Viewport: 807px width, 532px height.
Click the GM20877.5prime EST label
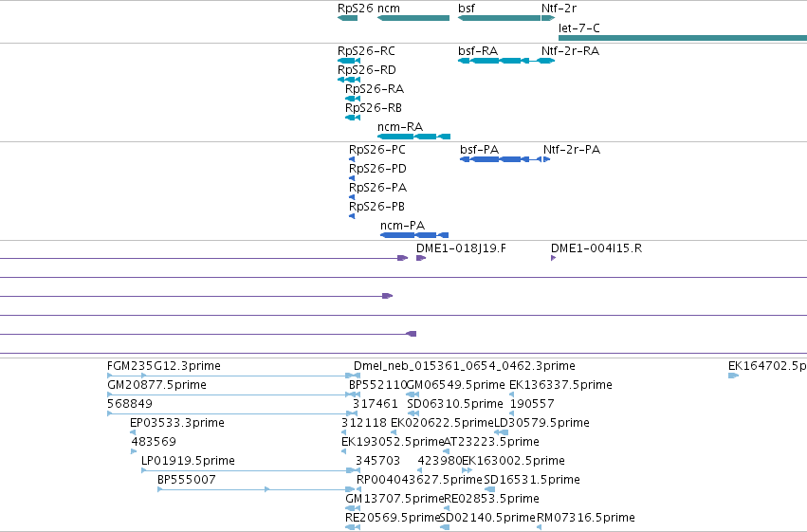[x=156, y=385]
